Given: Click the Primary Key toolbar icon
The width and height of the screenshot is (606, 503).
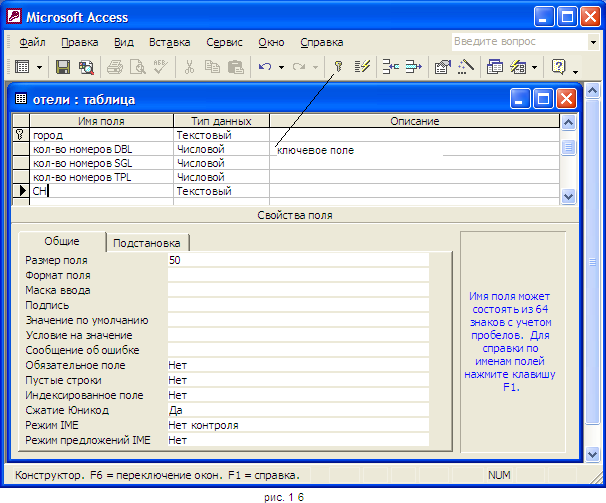Looking at the screenshot, I should coord(339,68).
